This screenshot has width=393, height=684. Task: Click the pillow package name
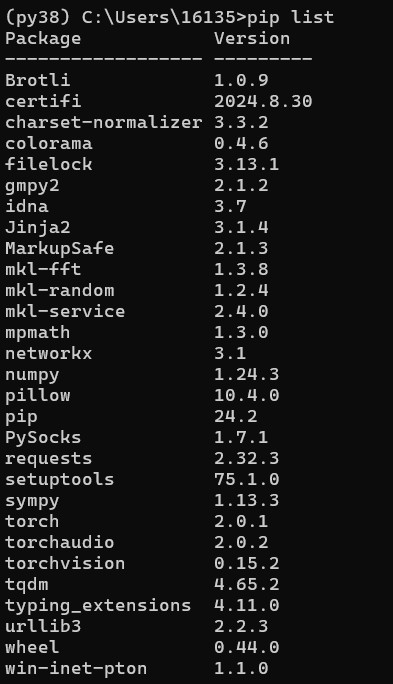click(x=38, y=395)
